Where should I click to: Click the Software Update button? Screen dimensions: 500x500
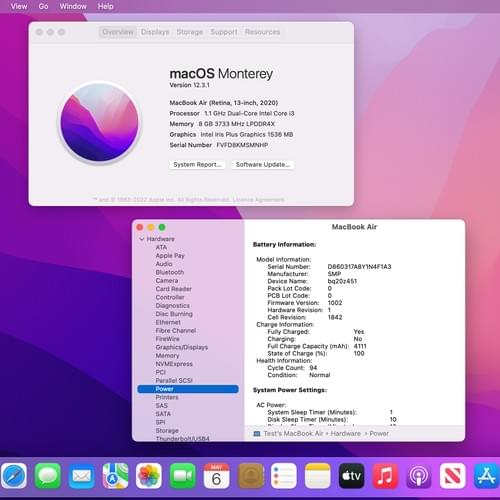pyautogui.click(x=263, y=165)
